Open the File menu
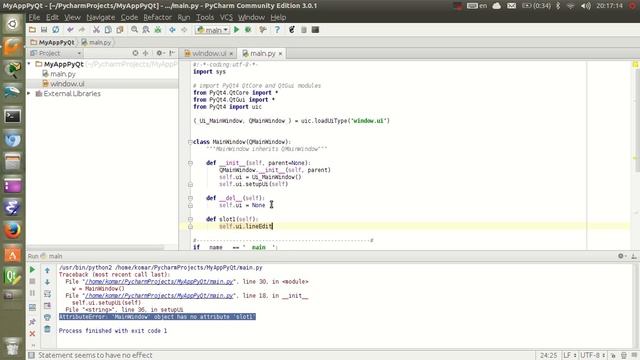The image size is (640, 360). pyautogui.click(x=34, y=17)
